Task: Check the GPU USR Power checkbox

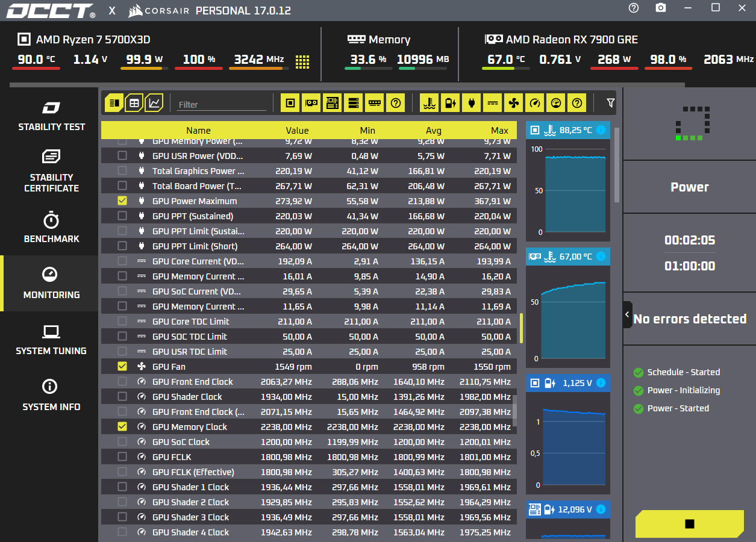Action: [122, 155]
